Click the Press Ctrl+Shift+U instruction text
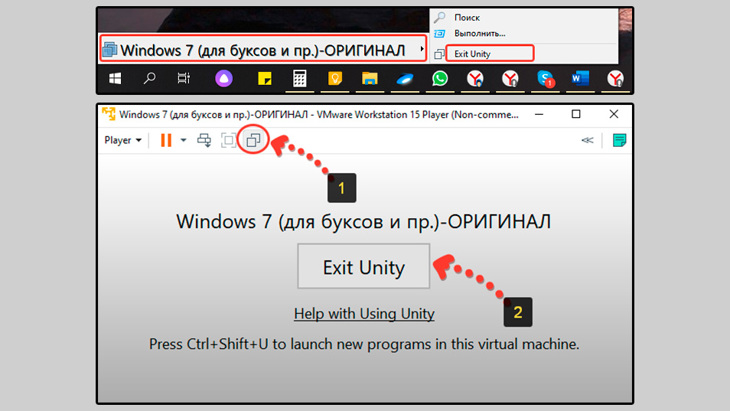730x411 pixels. [x=364, y=344]
